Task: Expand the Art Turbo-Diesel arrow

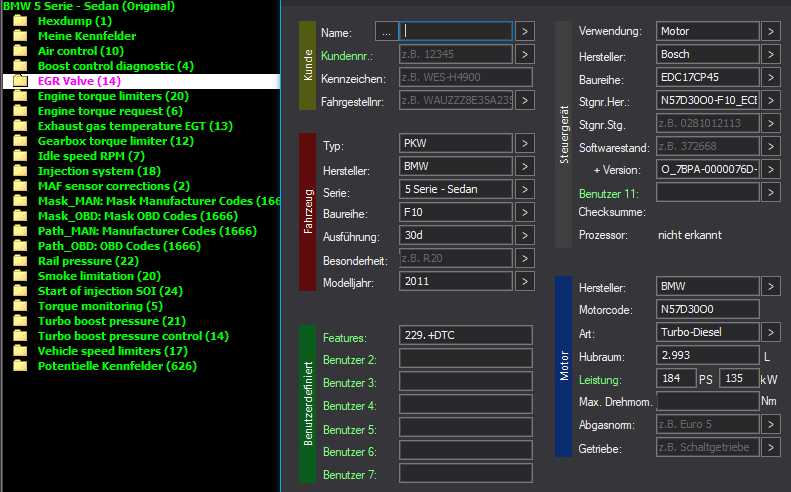Action: point(771,333)
